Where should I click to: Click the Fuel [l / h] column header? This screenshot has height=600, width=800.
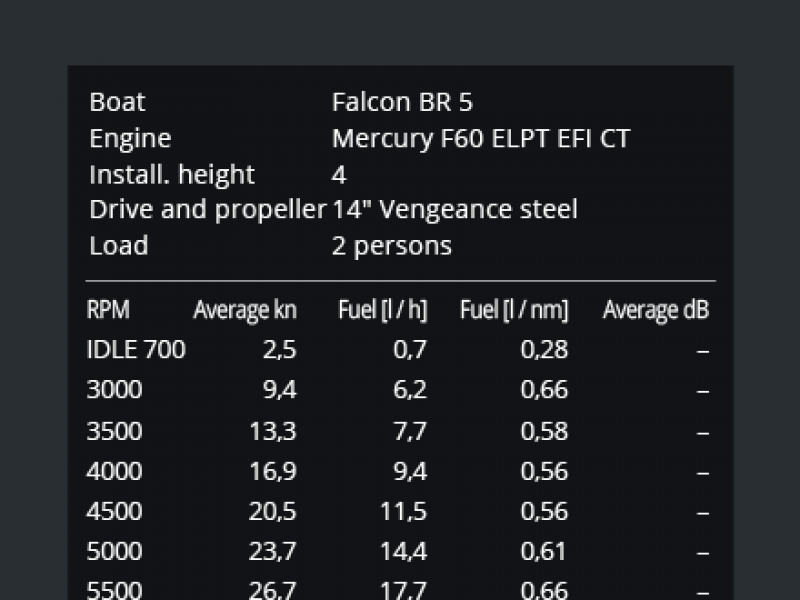pyautogui.click(x=383, y=310)
